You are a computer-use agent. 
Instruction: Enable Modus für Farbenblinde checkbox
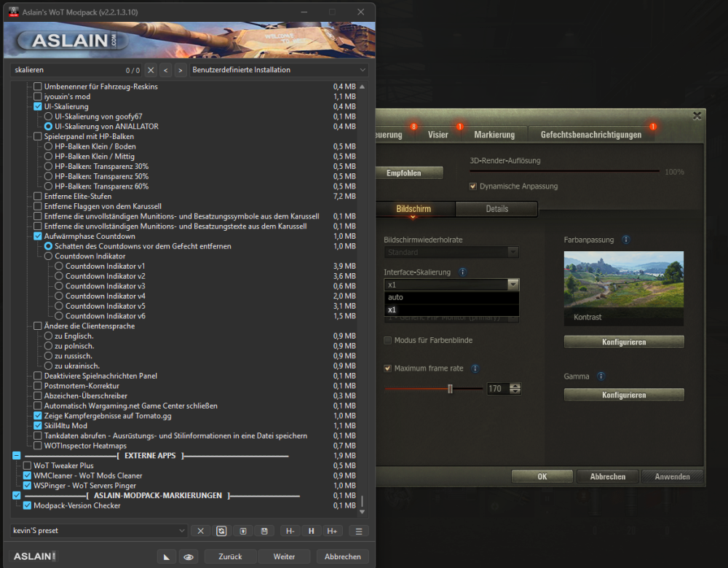(388, 340)
